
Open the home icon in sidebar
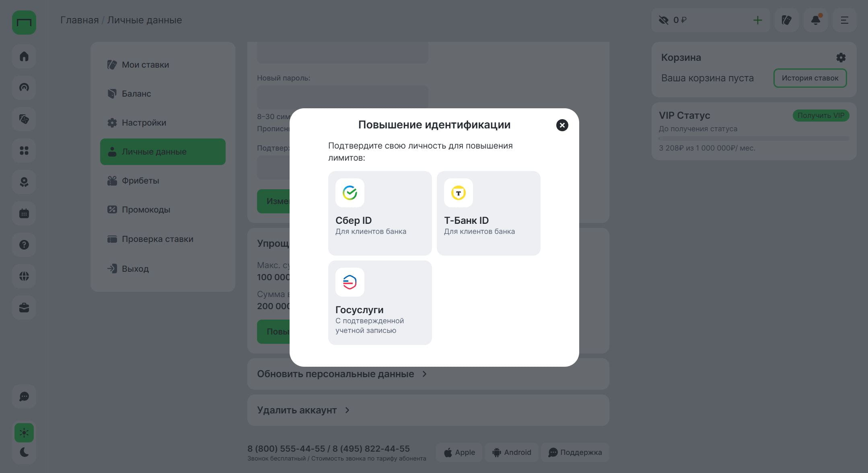(24, 56)
